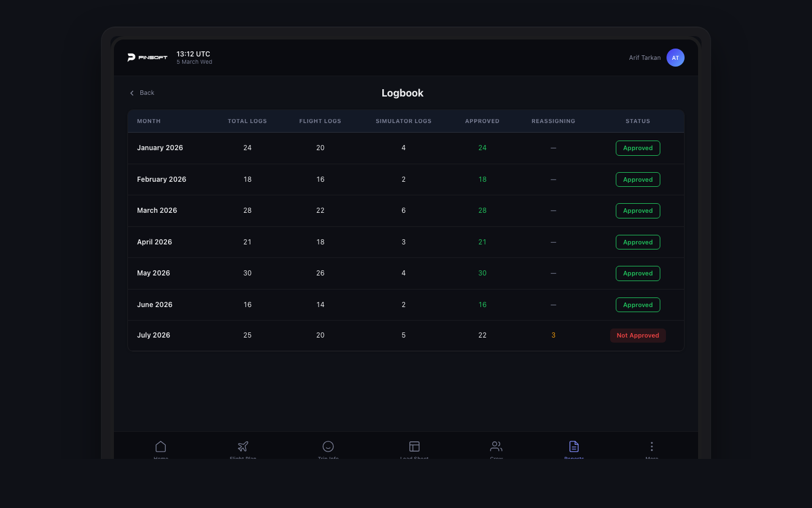Tap the Trip Info smiley icon
Image resolution: width=812 pixels, height=508 pixels.
click(x=328, y=446)
